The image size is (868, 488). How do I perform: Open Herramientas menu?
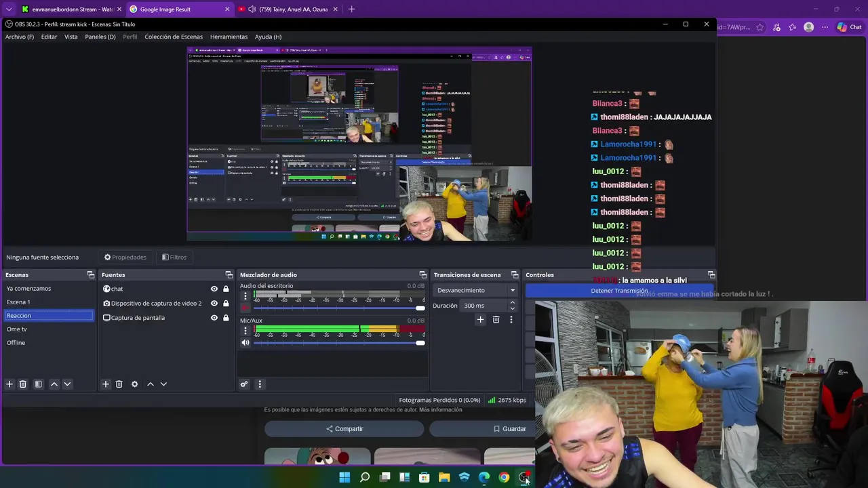point(229,37)
